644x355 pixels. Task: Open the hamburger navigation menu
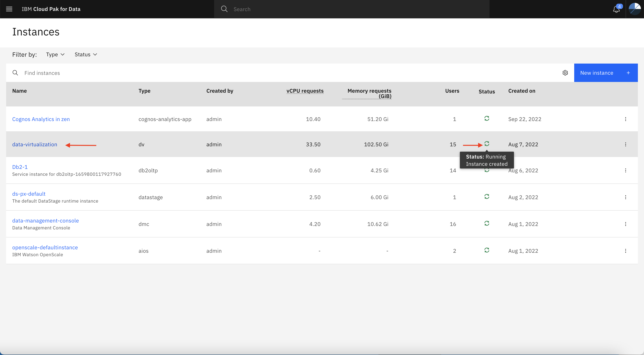9,9
